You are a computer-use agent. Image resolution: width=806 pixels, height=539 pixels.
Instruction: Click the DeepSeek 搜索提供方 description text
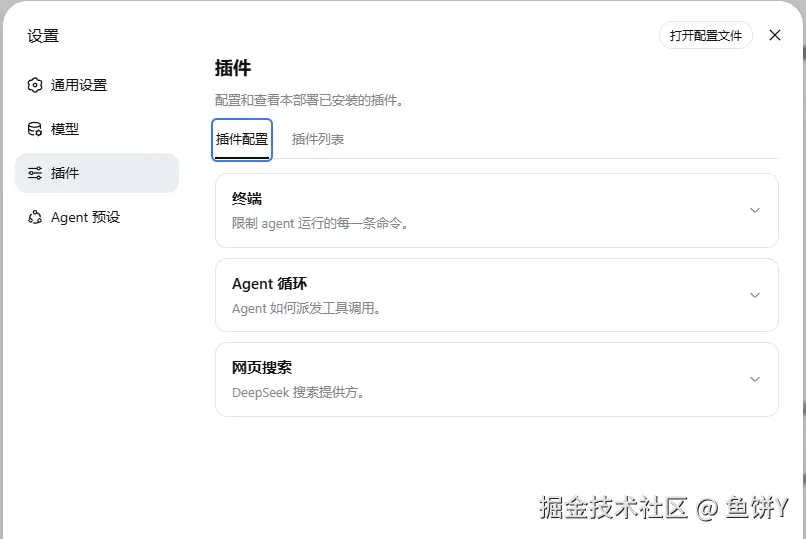(298, 393)
